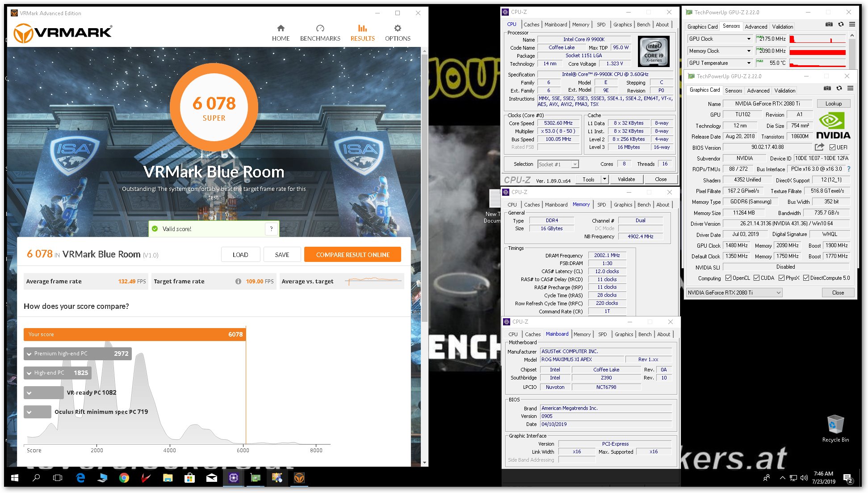Click the NVIDIA logo in GPU-Z
Viewport: 868px width, 493px height.
(833, 126)
